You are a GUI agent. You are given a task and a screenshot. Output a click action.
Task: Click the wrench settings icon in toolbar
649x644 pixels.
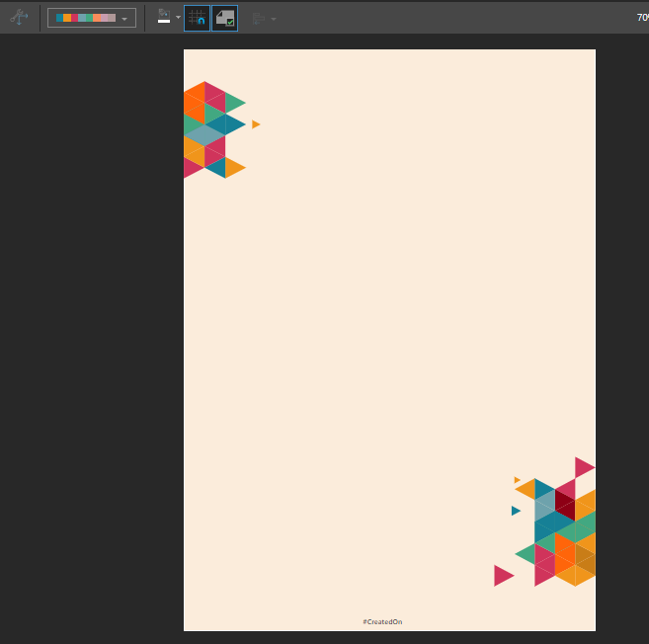pyautogui.click(x=18, y=18)
